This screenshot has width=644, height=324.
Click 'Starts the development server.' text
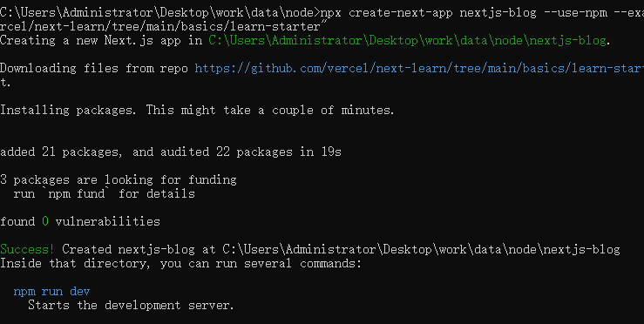pos(131,305)
